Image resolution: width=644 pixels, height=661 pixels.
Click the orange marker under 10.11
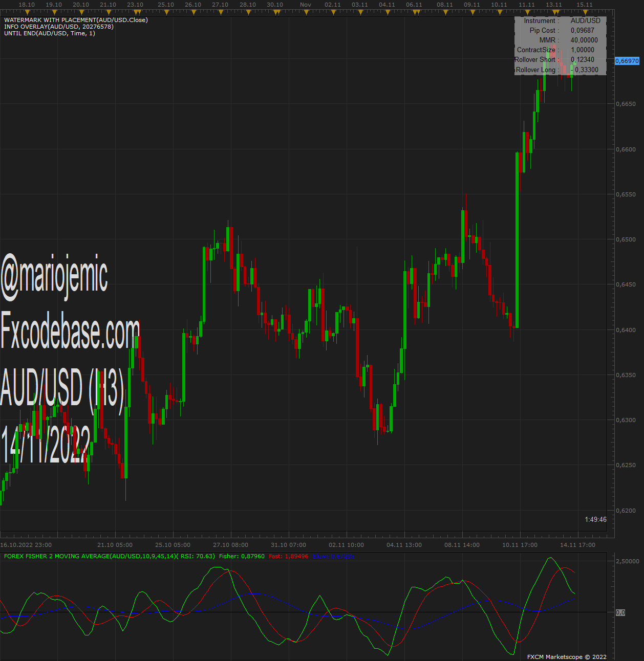500,12
